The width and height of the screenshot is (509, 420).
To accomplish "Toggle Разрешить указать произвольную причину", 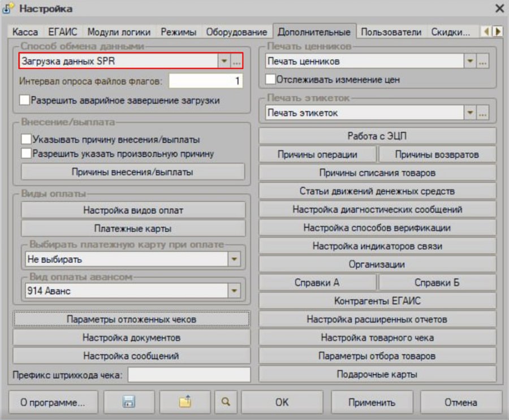I will point(26,153).
